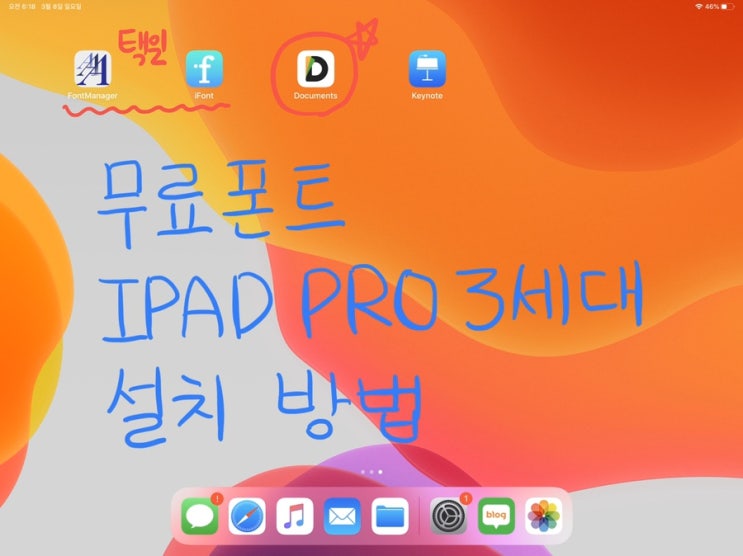Open the Mail app in the dock
Viewport: 743px width, 556px height.
[342, 516]
